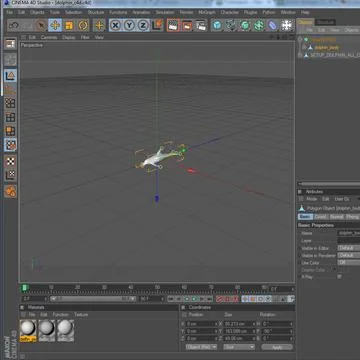Open the Visible in Editor dropdown
Screen dimensions: 360x360
tap(349, 248)
